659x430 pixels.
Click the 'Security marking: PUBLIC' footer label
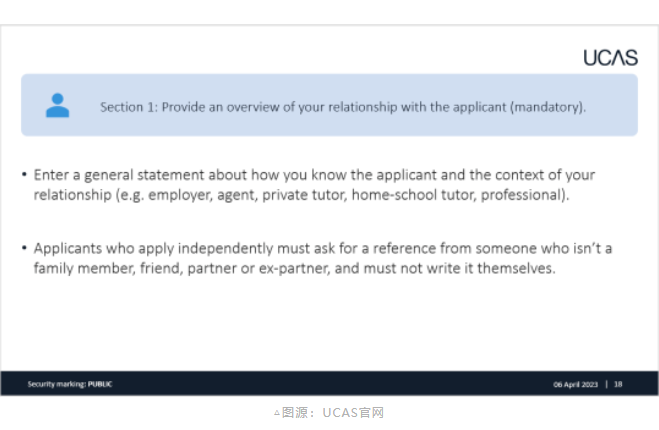[x=70, y=384]
